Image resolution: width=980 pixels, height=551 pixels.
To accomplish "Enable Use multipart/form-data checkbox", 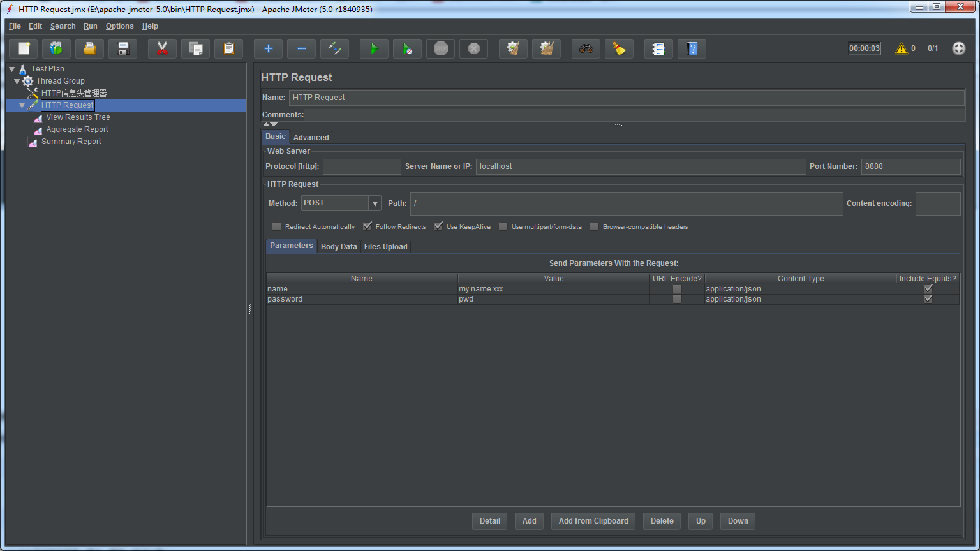I will (503, 226).
